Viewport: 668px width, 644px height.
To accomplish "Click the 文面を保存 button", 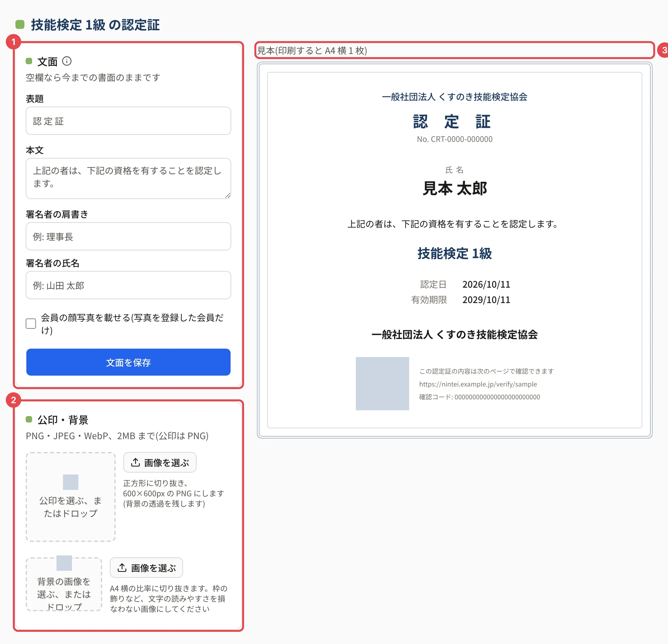I will pos(128,362).
